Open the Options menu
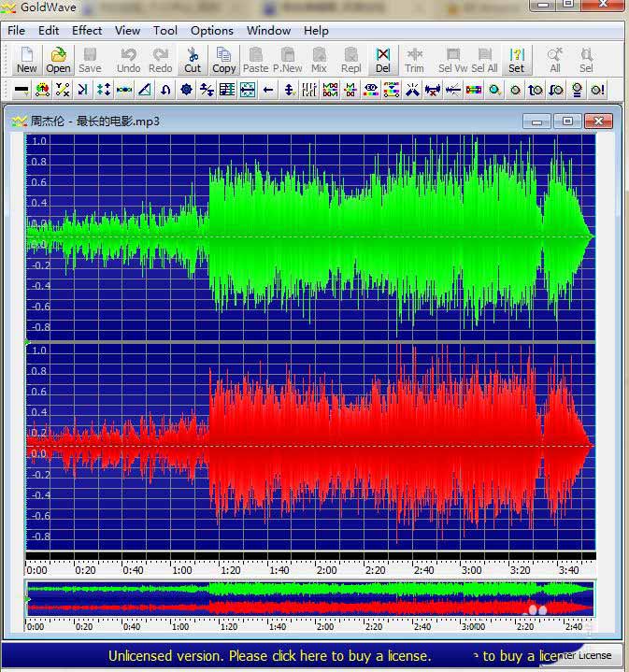Image resolution: width=629 pixels, height=672 pixels. (212, 31)
